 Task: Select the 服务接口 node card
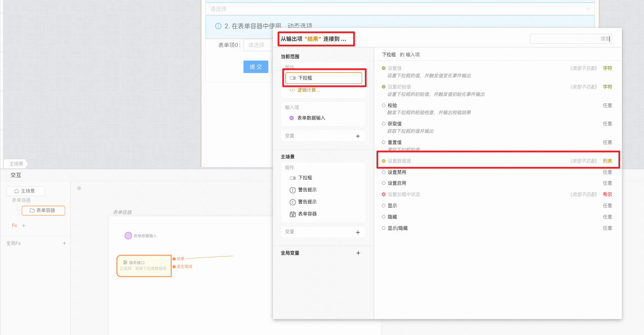click(144, 266)
